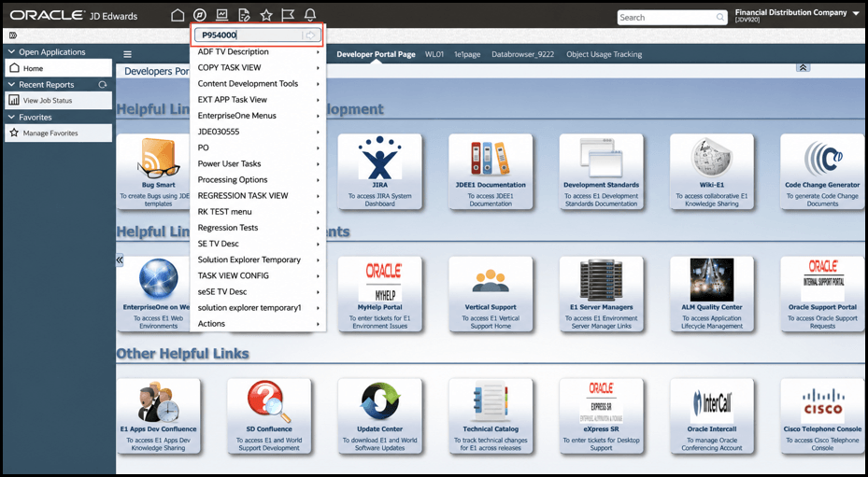868x477 pixels.
Task: Open the Oracle Intercall tile
Action: point(712,416)
